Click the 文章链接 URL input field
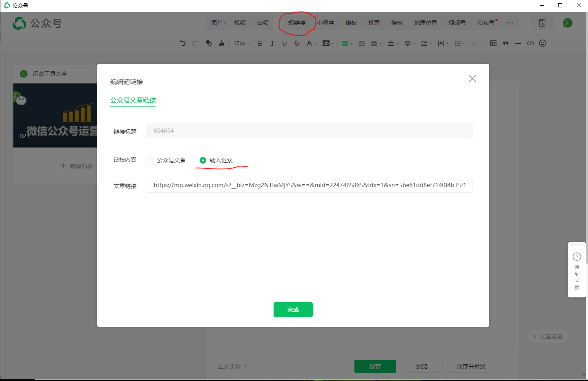 [x=310, y=185]
